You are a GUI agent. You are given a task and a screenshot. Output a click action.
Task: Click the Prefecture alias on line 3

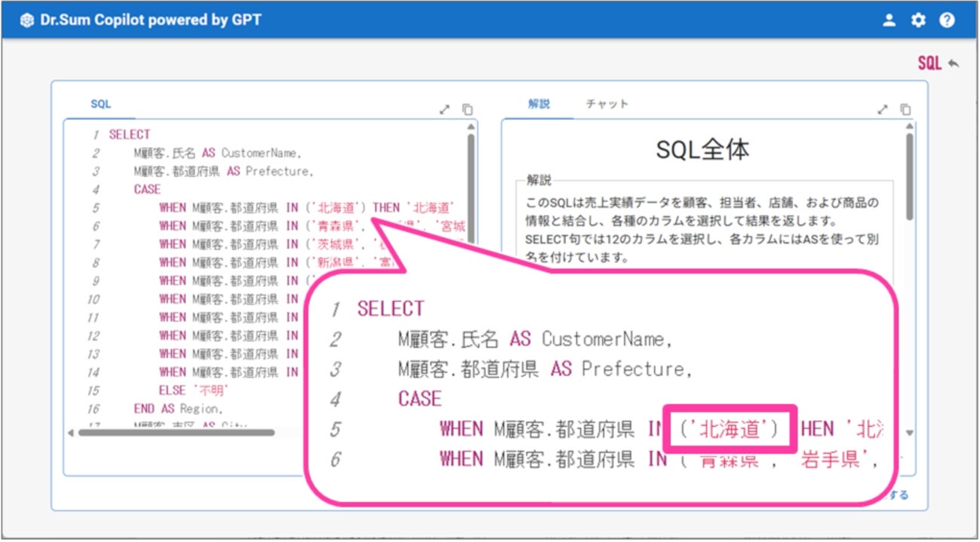276,171
